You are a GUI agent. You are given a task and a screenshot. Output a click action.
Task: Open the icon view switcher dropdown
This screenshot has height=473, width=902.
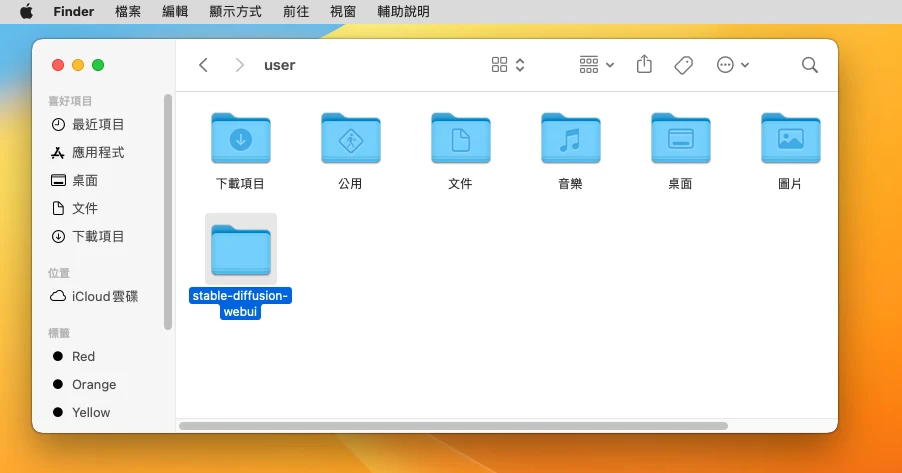click(x=508, y=65)
